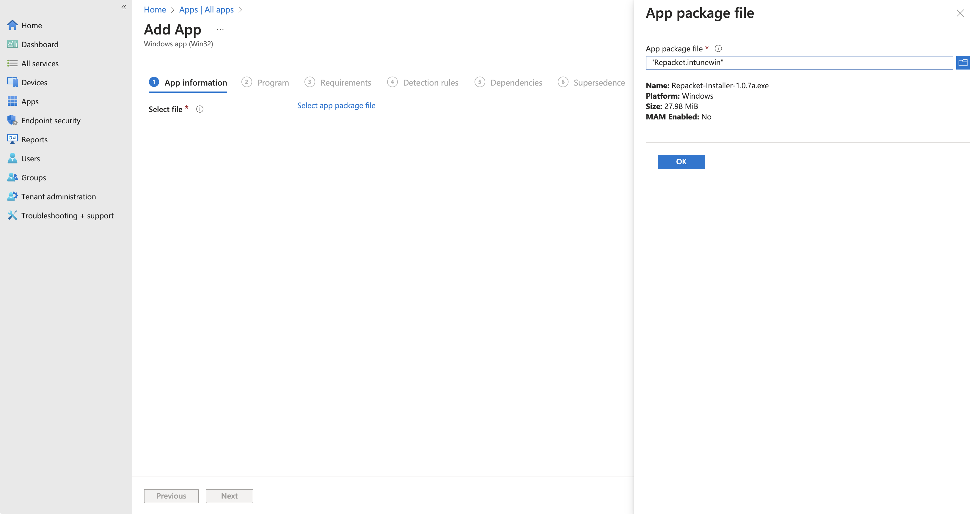The width and height of the screenshot is (980, 514).
Task: Confirm package with OK button
Action: pyautogui.click(x=681, y=162)
